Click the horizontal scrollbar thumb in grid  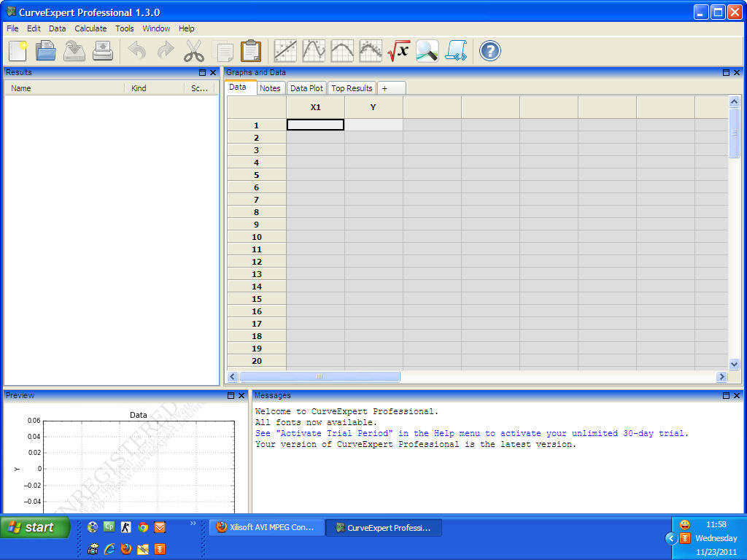pyautogui.click(x=320, y=377)
